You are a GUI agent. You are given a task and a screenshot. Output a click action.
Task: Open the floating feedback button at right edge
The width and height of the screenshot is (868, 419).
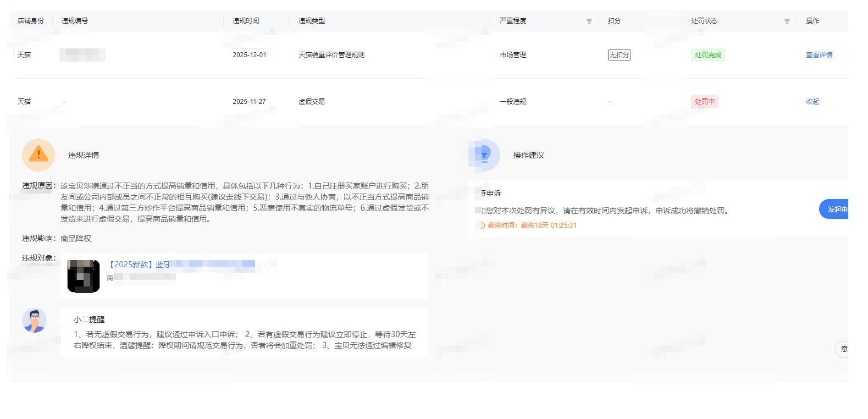pyautogui.click(x=842, y=349)
